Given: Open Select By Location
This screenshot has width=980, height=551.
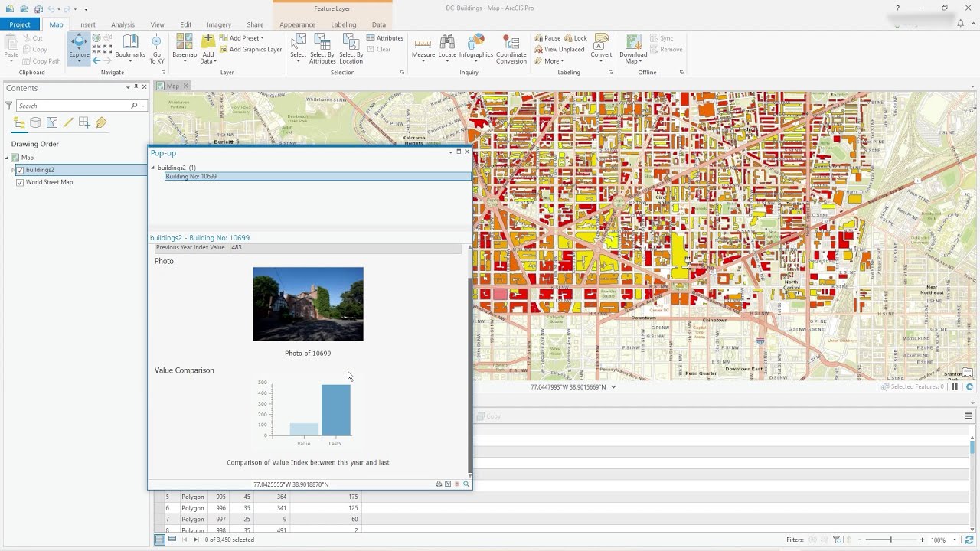Looking at the screenshot, I should (x=351, y=49).
